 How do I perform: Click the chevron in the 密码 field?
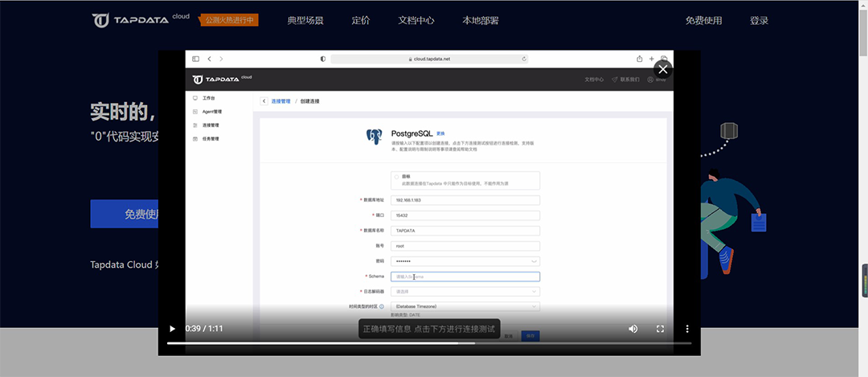[534, 261]
